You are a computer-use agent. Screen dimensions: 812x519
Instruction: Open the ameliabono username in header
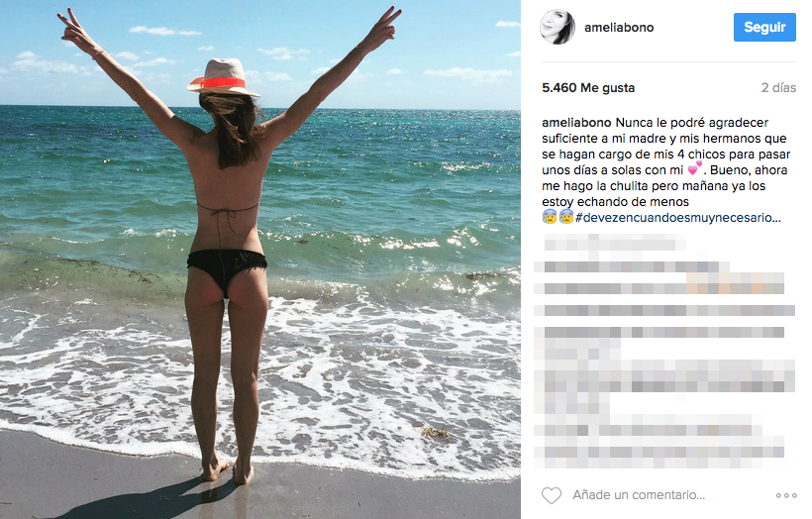coord(619,28)
